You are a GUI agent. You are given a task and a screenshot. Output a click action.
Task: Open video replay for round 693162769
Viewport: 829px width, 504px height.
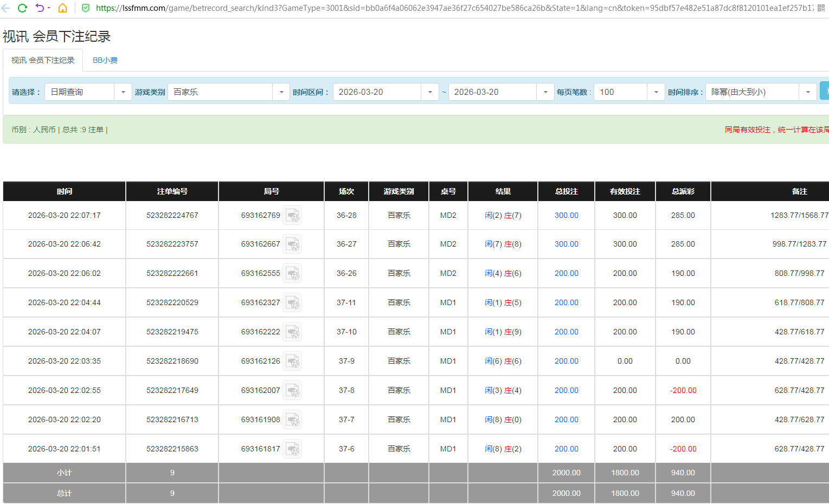[293, 216]
